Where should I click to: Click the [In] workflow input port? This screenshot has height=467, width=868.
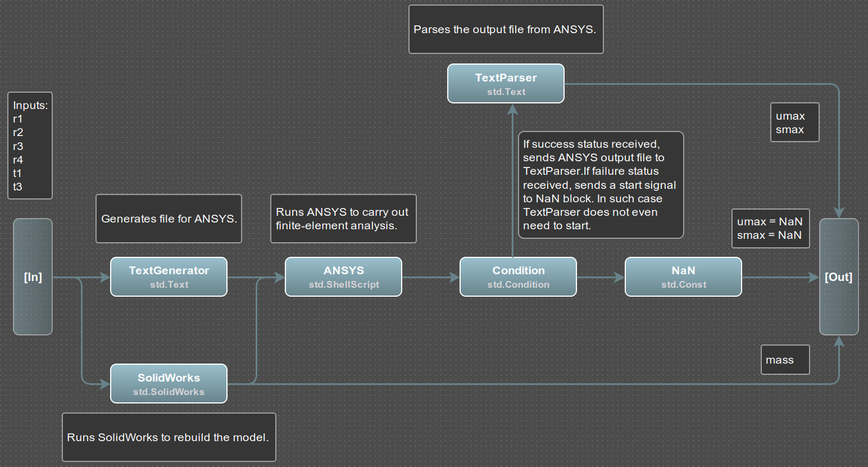click(33, 276)
